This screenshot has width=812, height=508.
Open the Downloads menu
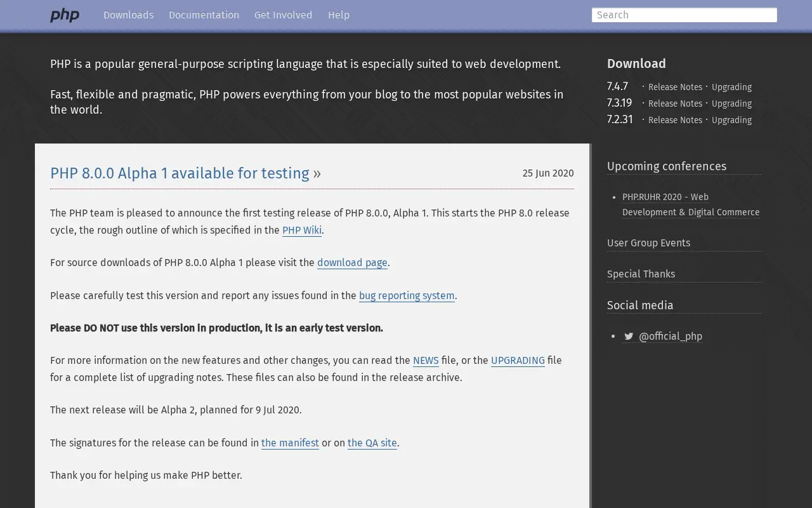128,15
